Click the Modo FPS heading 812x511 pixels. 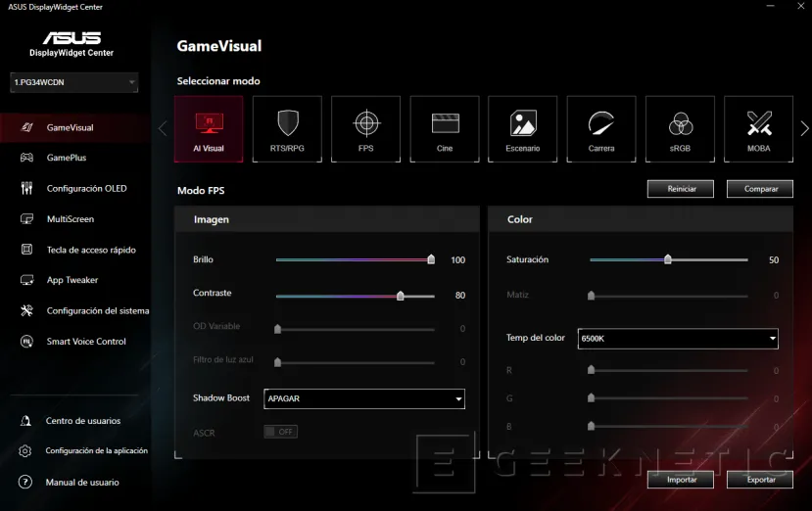tap(201, 191)
